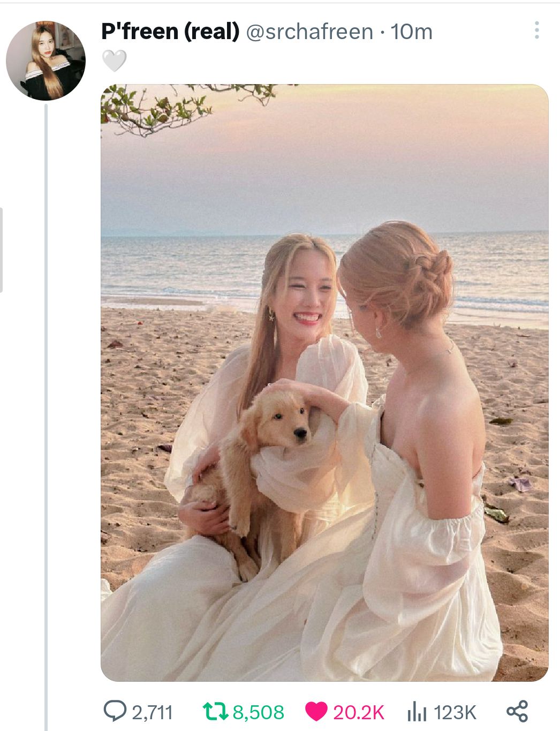Click the white heart emoji tweet text
Viewport: 560px width, 731px height.
pos(114,61)
